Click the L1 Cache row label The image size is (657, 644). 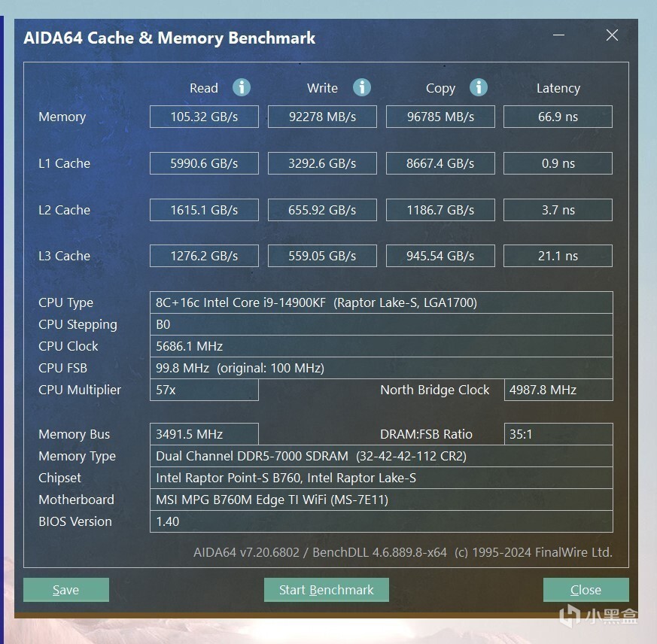tap(64, 163)
